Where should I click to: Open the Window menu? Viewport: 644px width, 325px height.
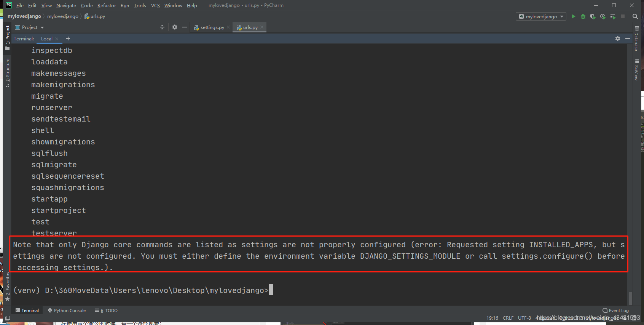[x=173, y=5]
